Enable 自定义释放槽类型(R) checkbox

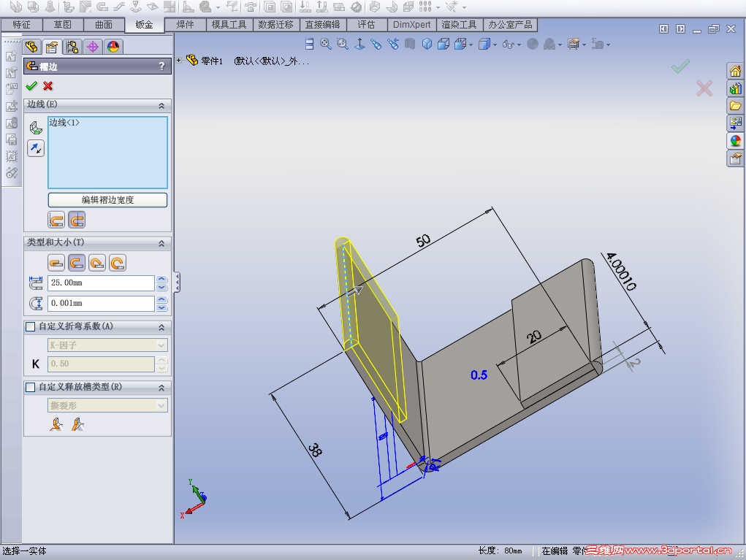point(31,387)
